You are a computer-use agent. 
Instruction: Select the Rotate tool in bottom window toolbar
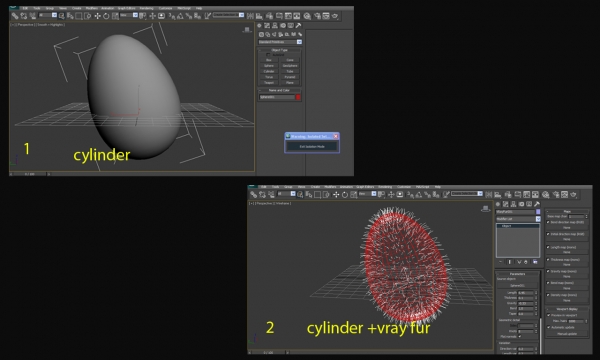click(345, 195)
